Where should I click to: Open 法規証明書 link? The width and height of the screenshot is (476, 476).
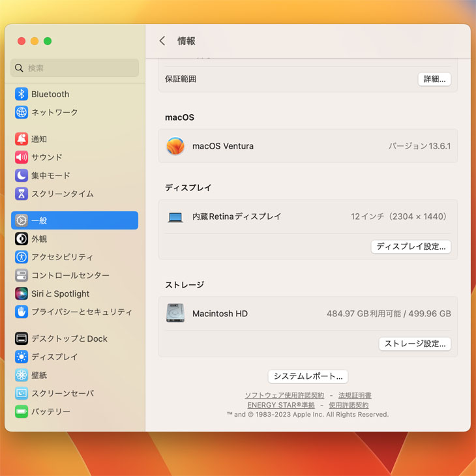pos(355,395)
